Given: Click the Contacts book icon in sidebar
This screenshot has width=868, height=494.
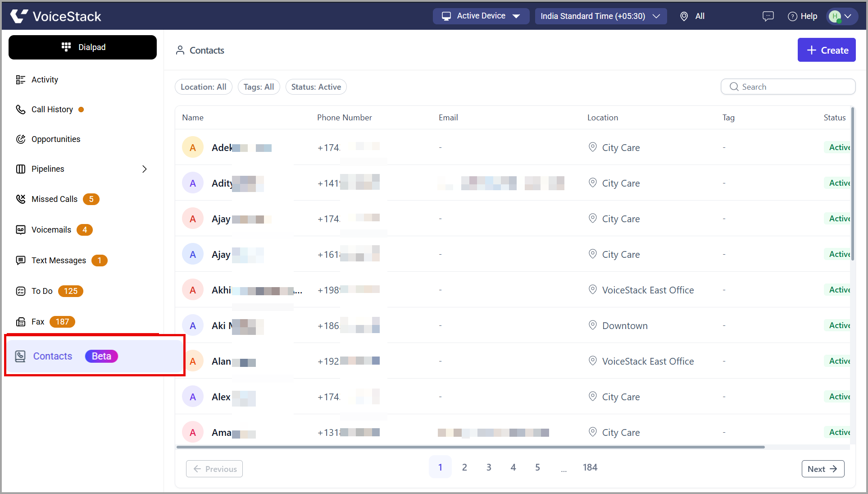Looking at the screenshot, I should [20, 357].
